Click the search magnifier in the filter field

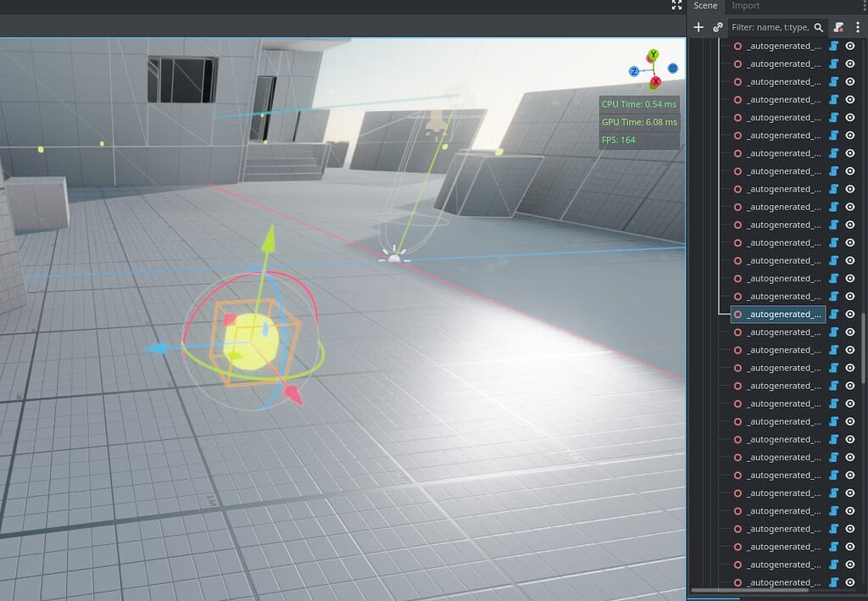pos(819,27)
